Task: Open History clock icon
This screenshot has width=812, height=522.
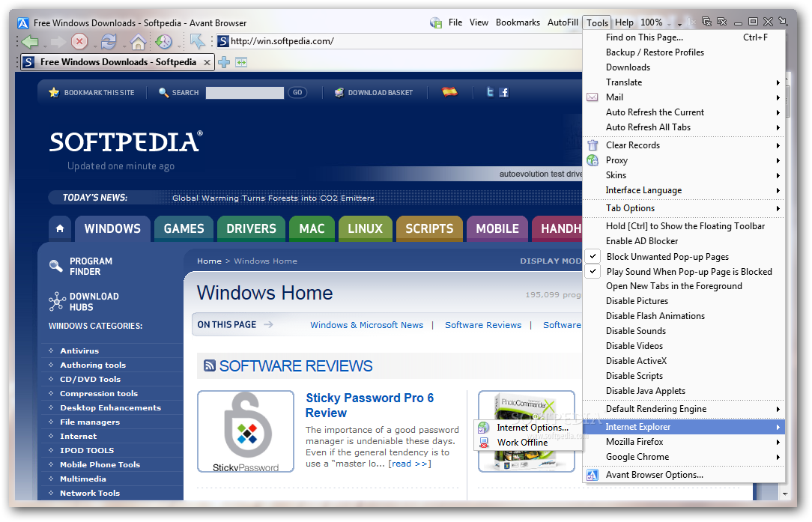Action: [163, 41]
